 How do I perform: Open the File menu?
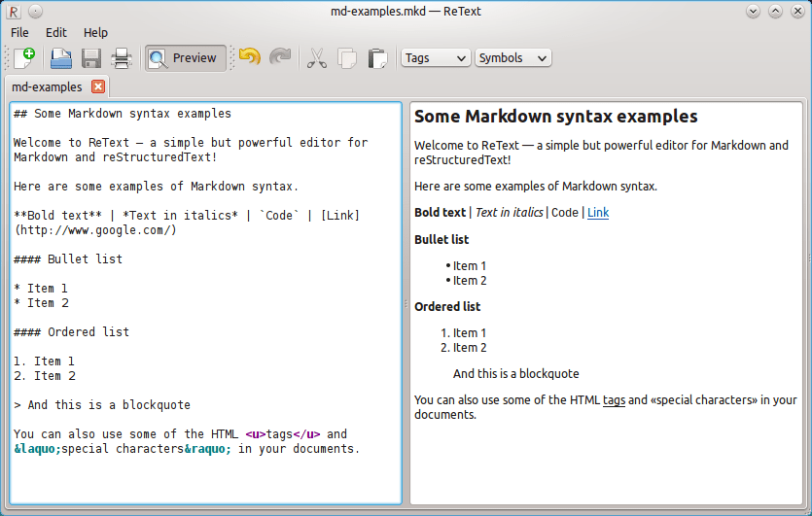19,33
